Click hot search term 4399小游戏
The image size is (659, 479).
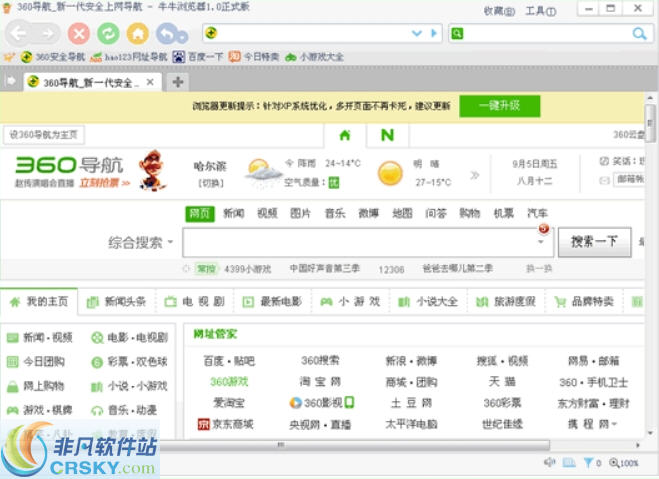click(x=248, y=269)
